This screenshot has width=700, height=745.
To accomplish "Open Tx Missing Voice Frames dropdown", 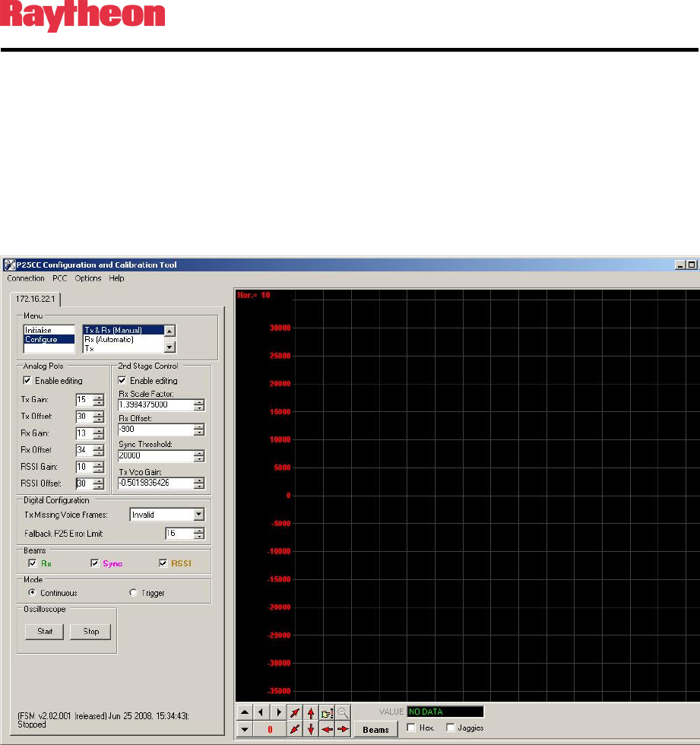I will click(x=199, y=514).
